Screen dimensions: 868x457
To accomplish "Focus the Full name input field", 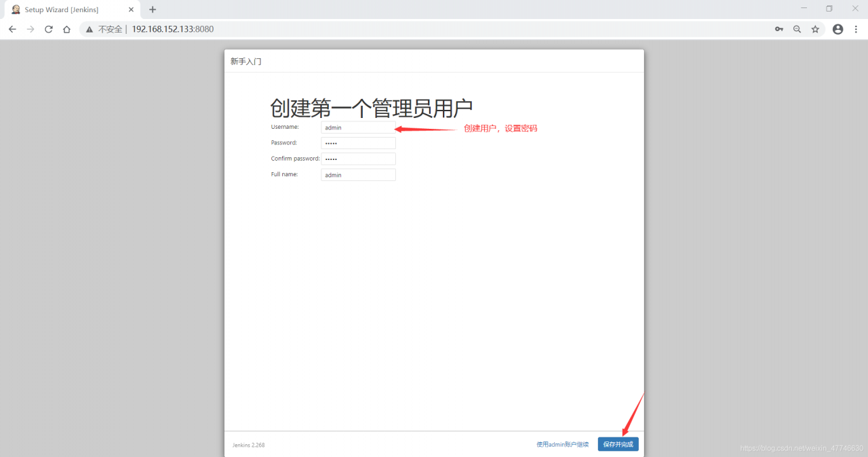I will pyautogui.click(x=358, y=175).
